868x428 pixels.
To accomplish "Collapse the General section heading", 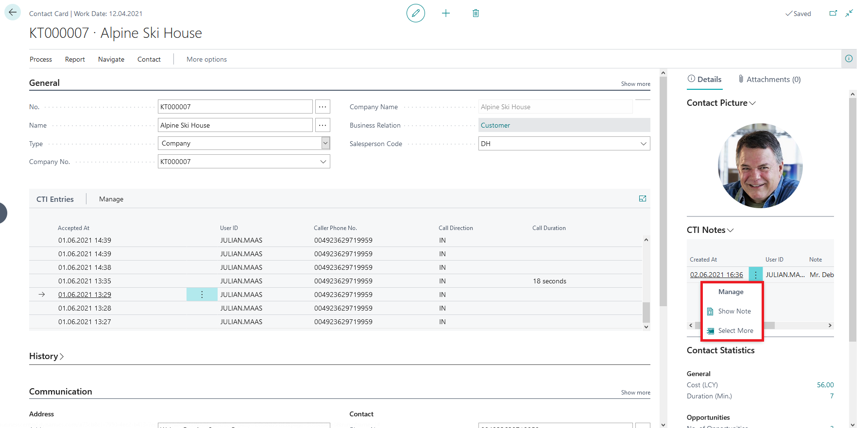I will (44, 83).
